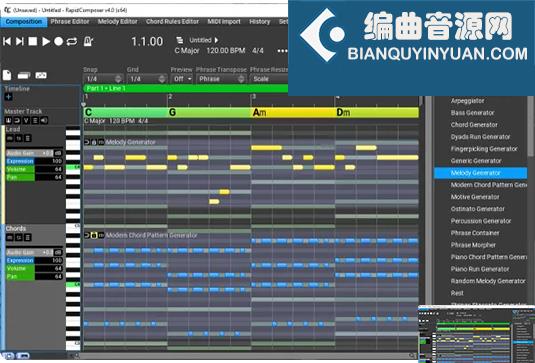Open the Phrase Resize Scale dropdown
535x363 pixels.
click(x=270, y=79)
